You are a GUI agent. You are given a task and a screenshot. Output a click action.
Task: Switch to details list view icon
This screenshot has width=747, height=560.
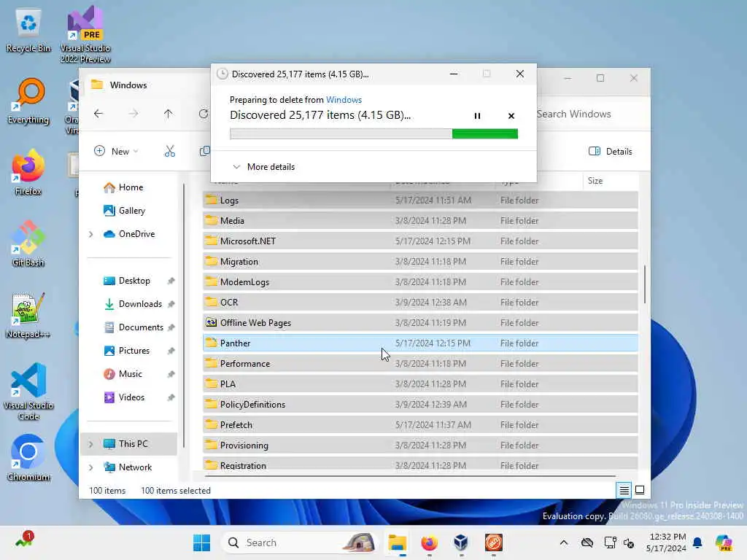point(624,490)
